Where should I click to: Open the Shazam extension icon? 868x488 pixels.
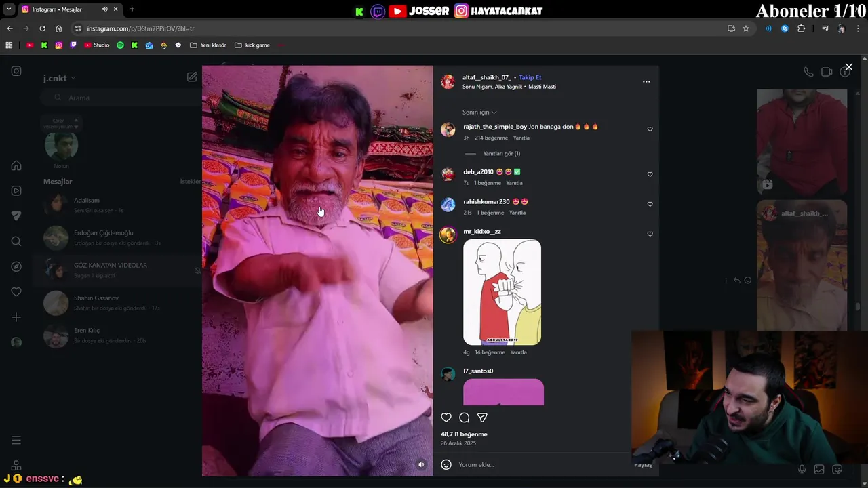click(x=785, y=28)
